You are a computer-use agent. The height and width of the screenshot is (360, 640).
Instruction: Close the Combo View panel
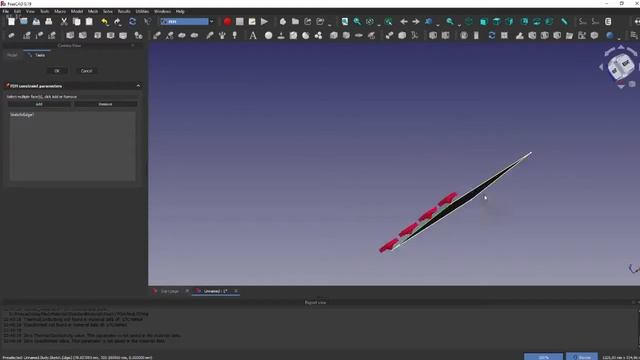(133, 45)
